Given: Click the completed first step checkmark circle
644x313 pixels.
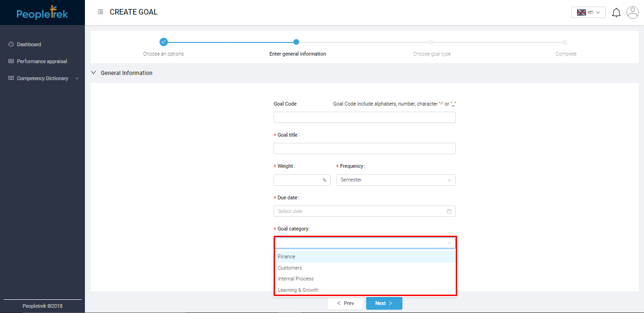Looking at the screenshot, I should [x=164, y=42].
